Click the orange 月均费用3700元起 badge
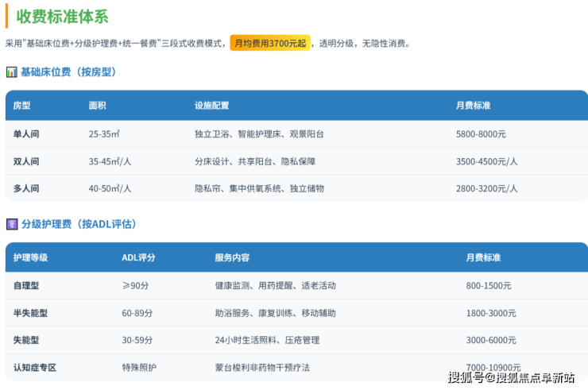The width and height of the screenshot is (588, 390). point(269,43)
